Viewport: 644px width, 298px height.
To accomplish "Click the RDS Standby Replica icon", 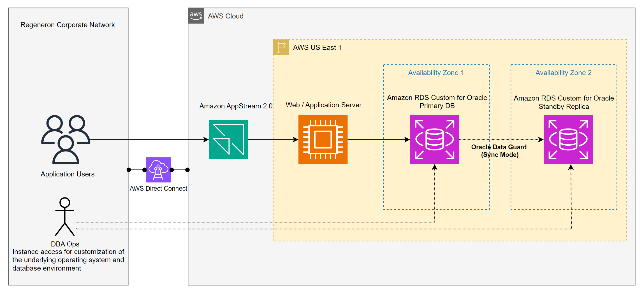I will click(568, 139).
